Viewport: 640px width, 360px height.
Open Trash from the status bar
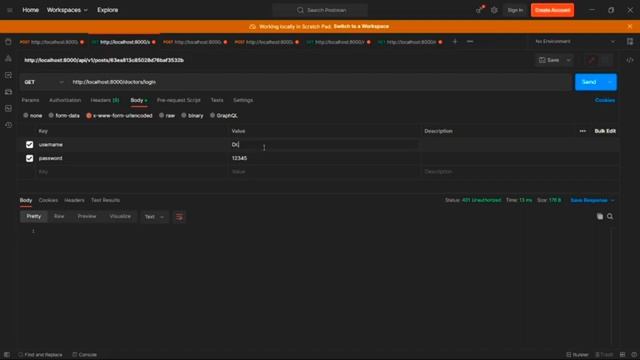click(604, 355)
